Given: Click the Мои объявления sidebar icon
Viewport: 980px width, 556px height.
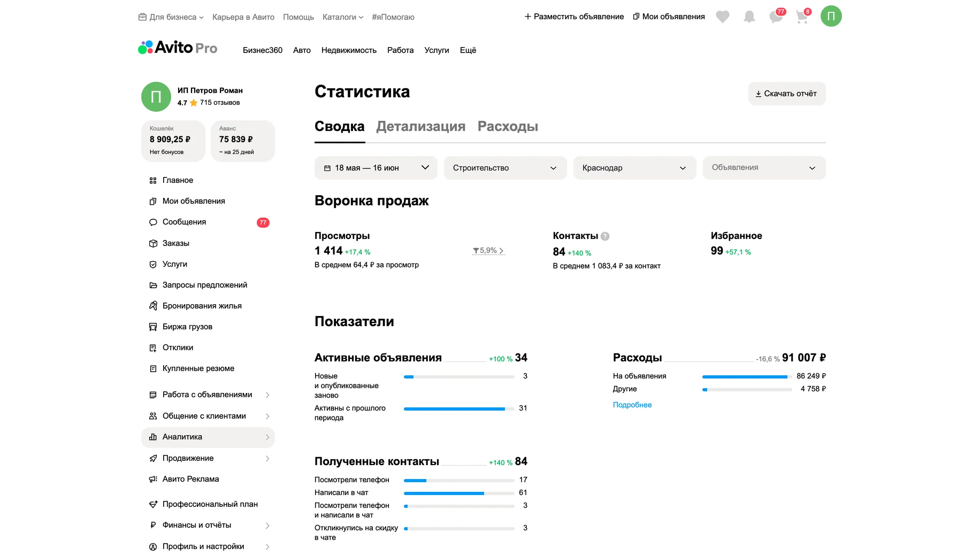Looking at the screenshot, I should click(153, 202).
